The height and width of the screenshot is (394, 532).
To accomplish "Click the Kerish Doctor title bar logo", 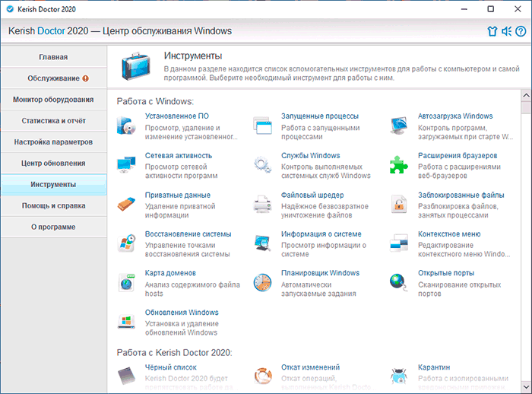I will (x=10, y=9).
